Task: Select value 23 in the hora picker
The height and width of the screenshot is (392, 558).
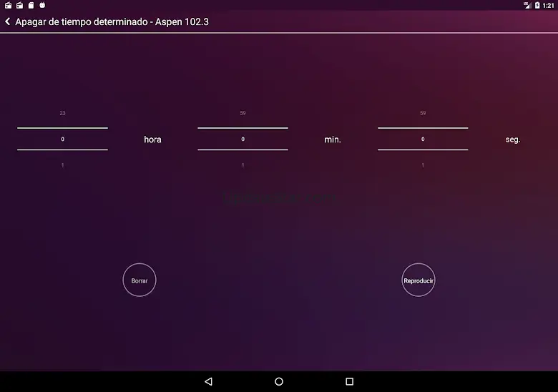Action: [x=63, y=113]
